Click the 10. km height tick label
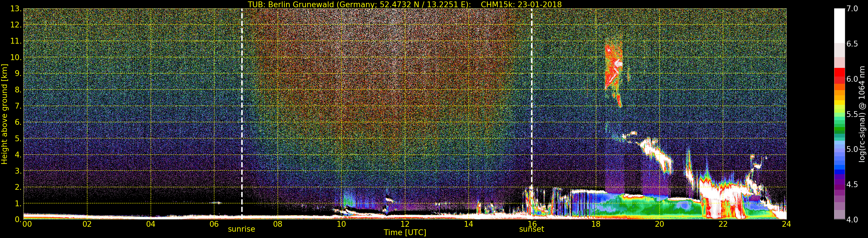Screen dimensions: 868x238 (16, 57)
